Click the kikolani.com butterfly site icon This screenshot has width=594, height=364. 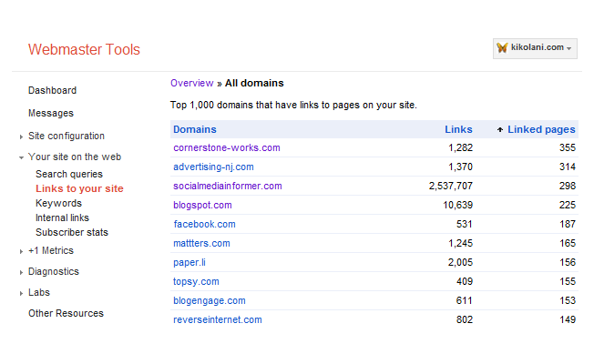[x=502, y=47]
